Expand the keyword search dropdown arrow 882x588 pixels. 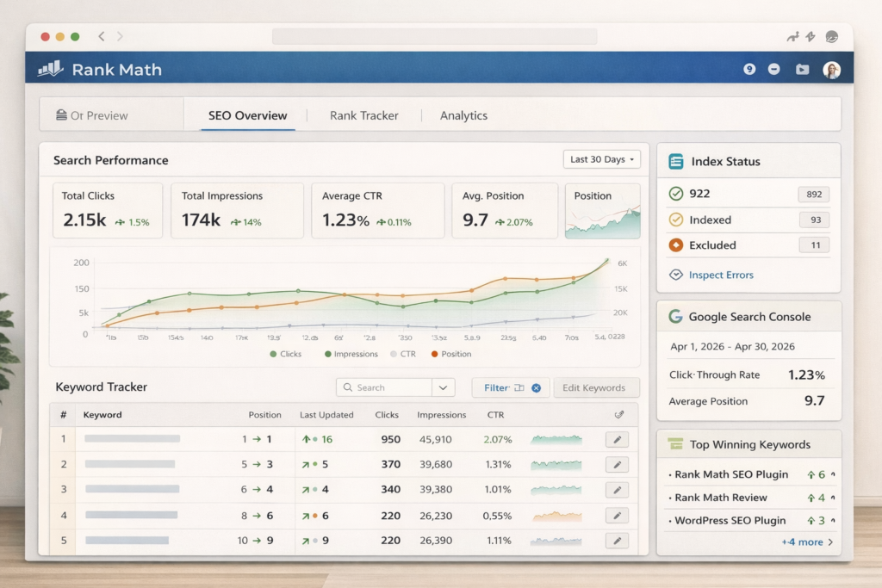click(x=443, y=387)
